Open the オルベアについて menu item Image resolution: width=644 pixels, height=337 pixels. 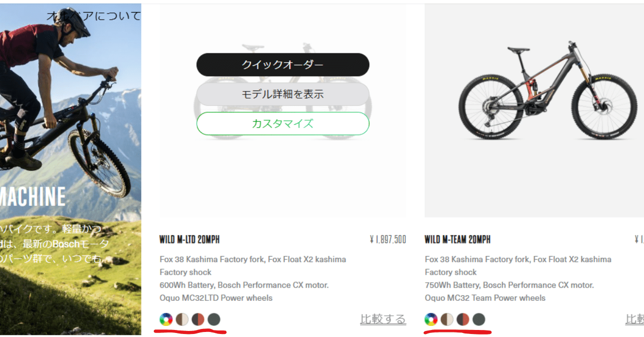point(94,16)
